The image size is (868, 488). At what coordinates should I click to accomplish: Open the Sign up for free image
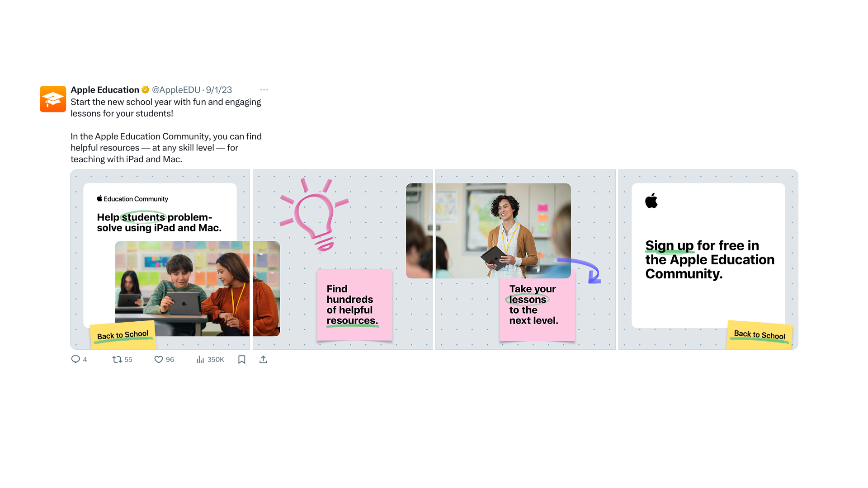pyautogui.click(x=708, y=259)
